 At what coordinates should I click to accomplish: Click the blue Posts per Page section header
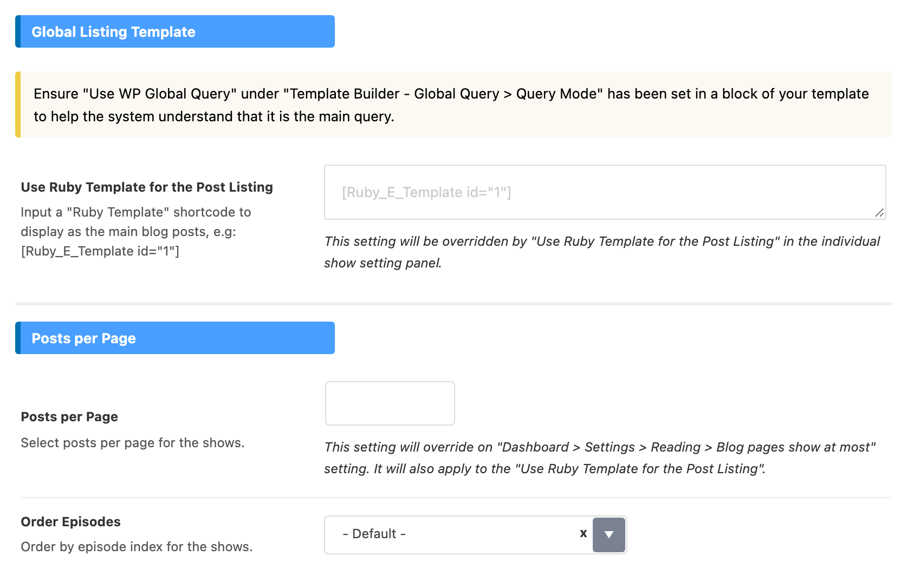point(175,338)
